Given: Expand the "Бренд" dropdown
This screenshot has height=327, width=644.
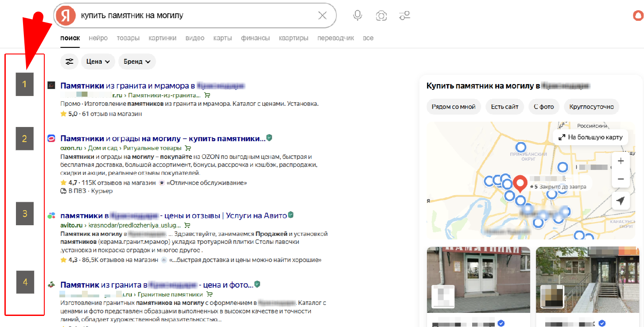Looking at the screenshot, I should (x=137, y=62).
